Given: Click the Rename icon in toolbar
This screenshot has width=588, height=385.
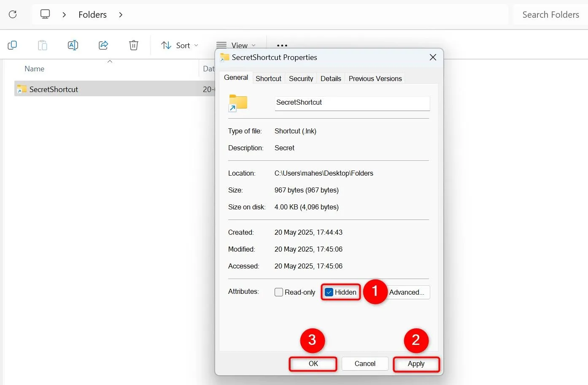Looking at the screenshot, I should click(x=73, y=45).
